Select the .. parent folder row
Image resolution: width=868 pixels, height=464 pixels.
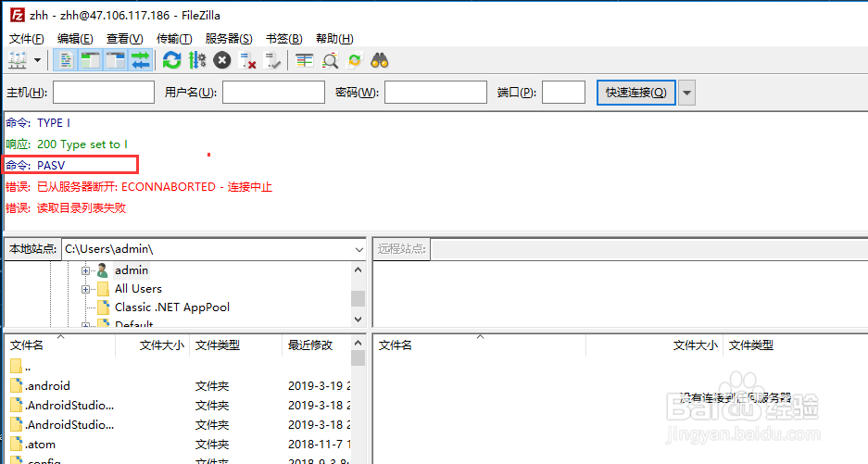178,367
